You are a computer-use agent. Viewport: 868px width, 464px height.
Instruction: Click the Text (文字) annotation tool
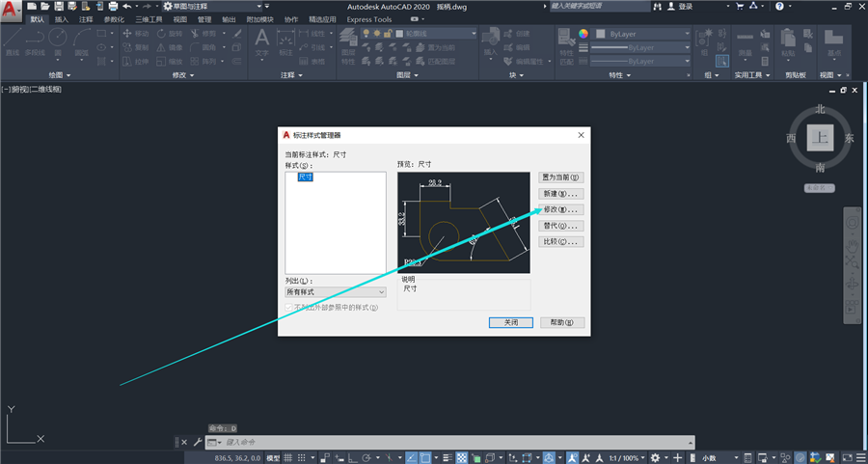pos(261,42)
